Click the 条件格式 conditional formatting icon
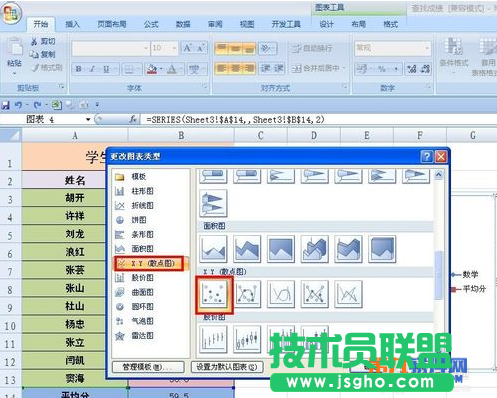 (x=453, y=47)
